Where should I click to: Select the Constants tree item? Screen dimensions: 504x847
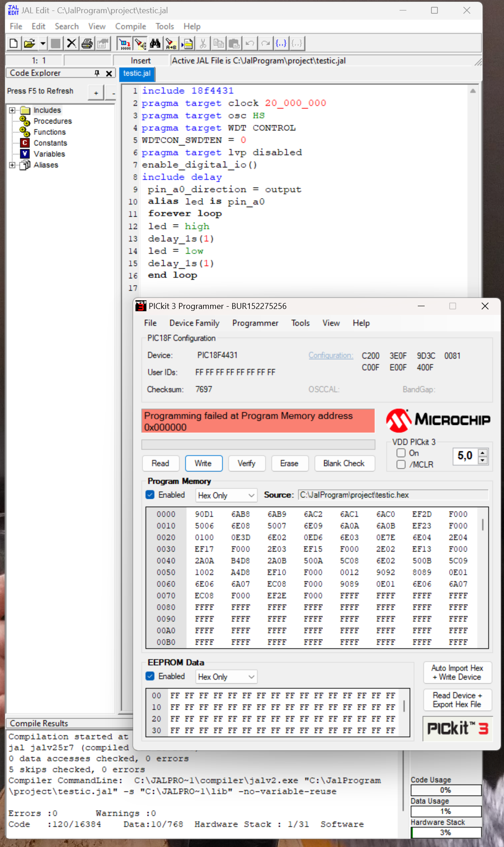coord(50,143)
